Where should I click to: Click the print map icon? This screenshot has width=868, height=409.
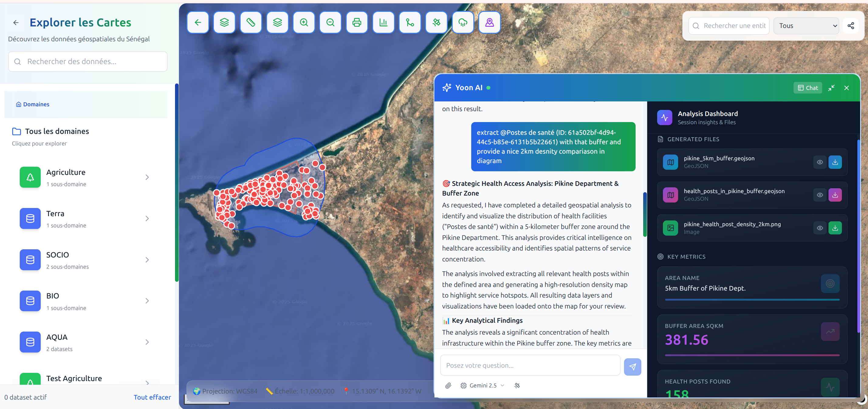[356, 22]
